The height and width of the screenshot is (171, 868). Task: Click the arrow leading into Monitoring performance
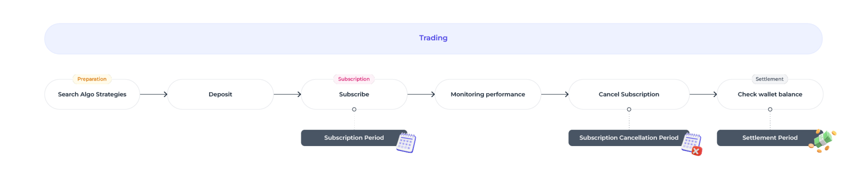[x=421, y=95]
